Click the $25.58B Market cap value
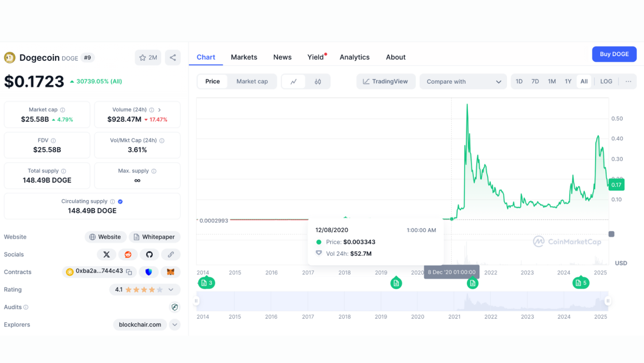The width and height of the screenshot is (644, 363). click(x=35, y=119)
